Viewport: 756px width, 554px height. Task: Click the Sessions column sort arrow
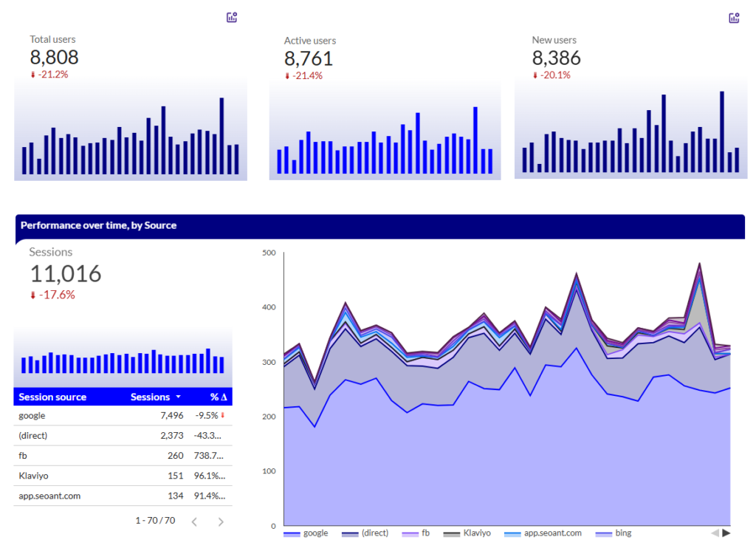[x=178, y=397]
